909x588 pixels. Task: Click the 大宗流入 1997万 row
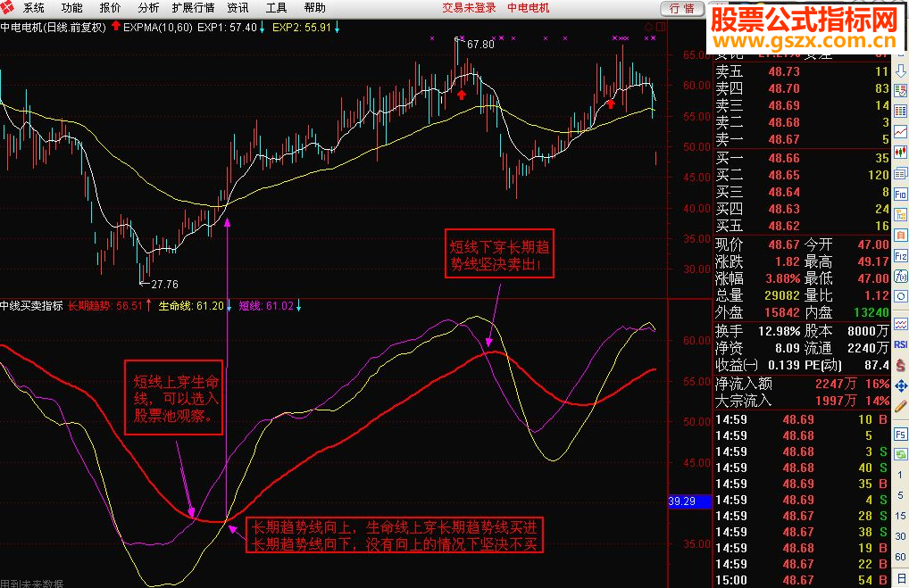click(803, 401)
